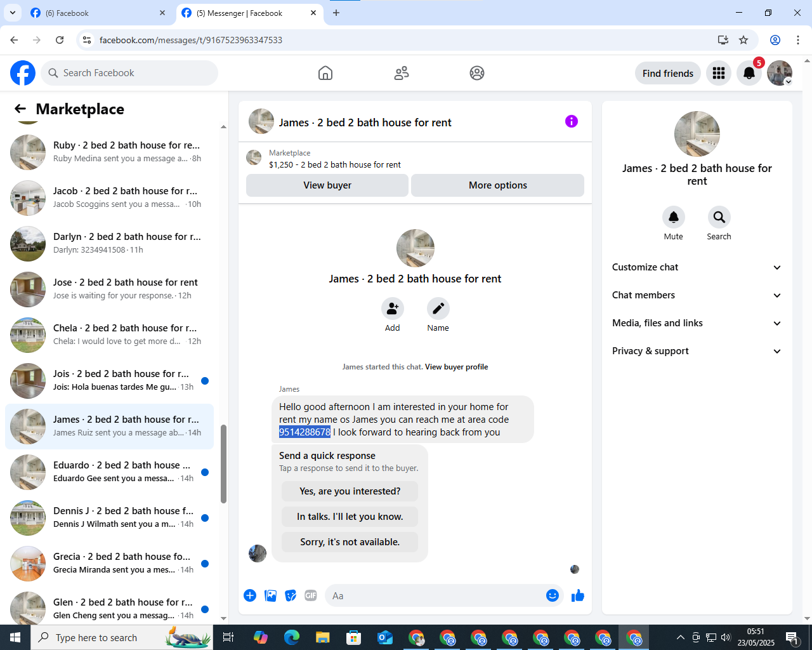Open Microsoft Edge in taskbar
Image resolution: width=812 pixels, height=650 pixels.
tap(292, 637)
